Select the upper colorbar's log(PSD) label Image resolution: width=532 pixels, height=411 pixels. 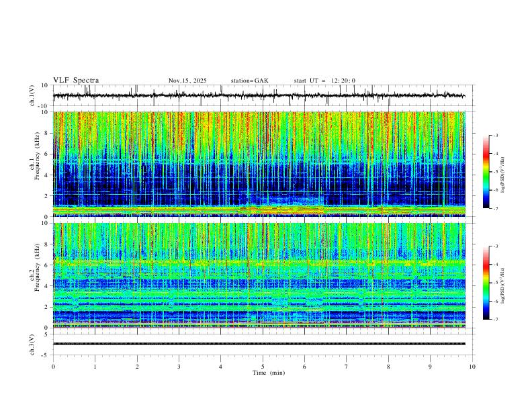[x=502, y=175]
